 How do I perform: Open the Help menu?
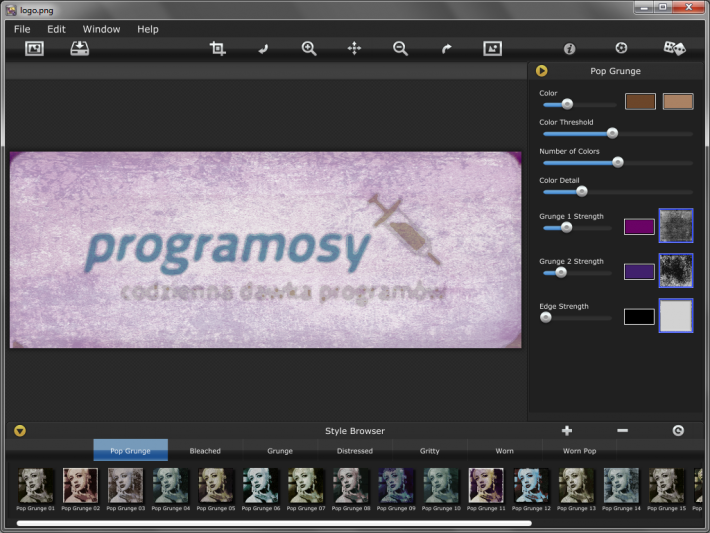[x=148, y=29]
